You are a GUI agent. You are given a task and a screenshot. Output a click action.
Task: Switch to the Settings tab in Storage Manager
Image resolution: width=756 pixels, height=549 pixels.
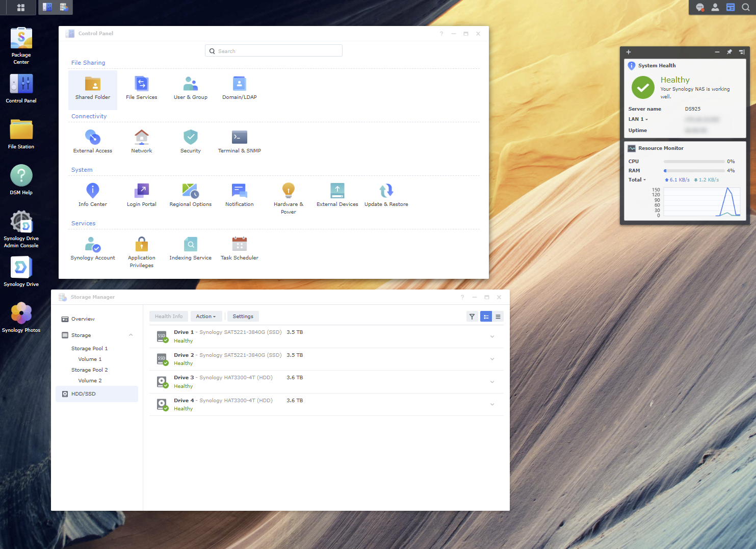243,316
